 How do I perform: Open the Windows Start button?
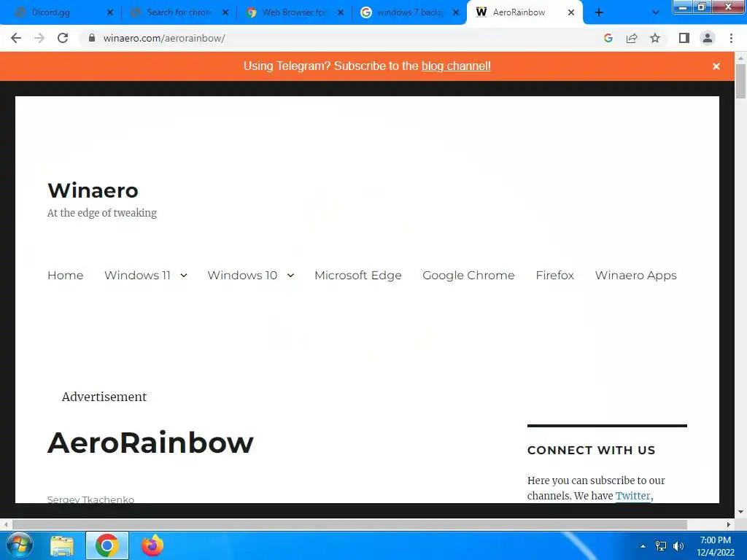19,545
